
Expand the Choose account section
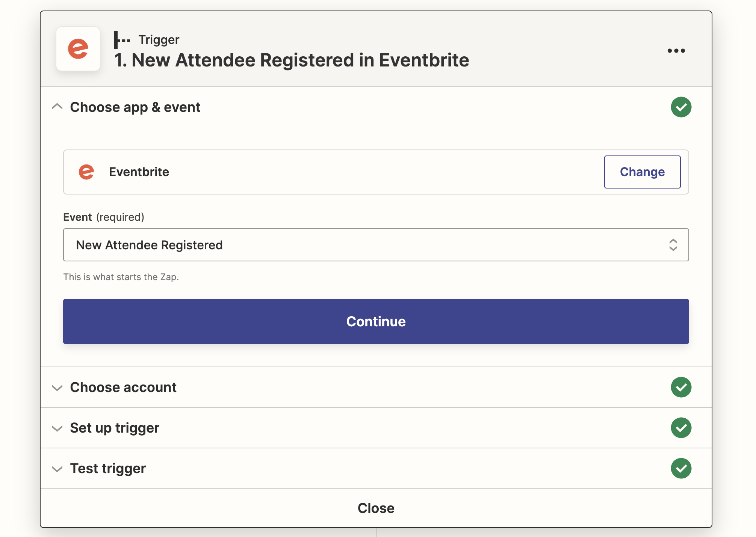(57, 388)
